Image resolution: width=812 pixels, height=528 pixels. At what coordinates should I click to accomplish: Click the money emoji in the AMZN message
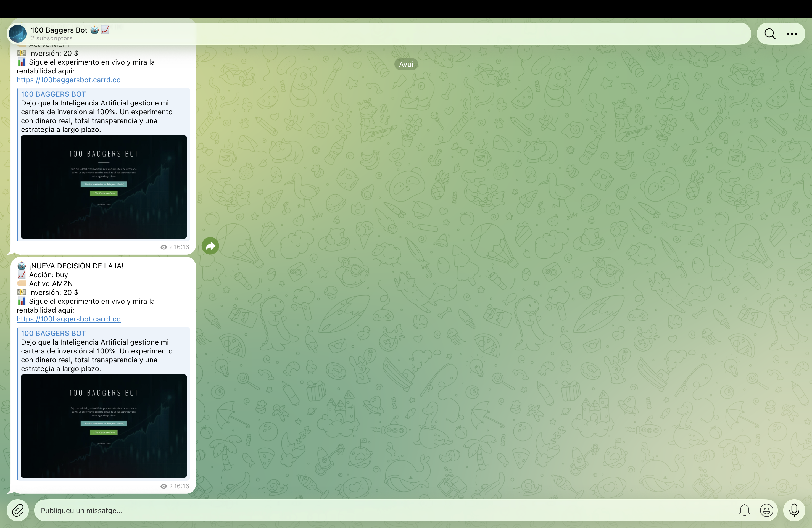click(22, 292)
